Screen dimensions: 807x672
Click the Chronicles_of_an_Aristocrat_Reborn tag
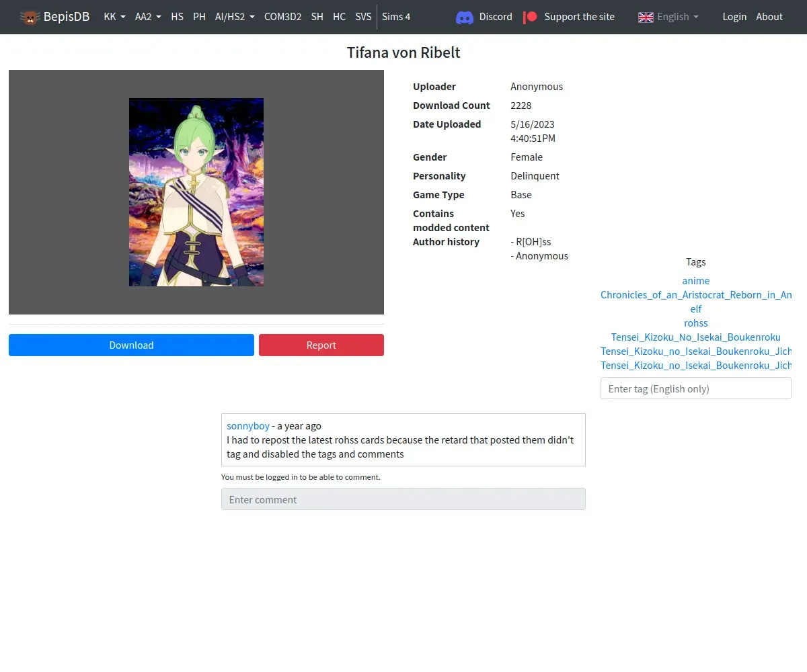coord(696,295)
